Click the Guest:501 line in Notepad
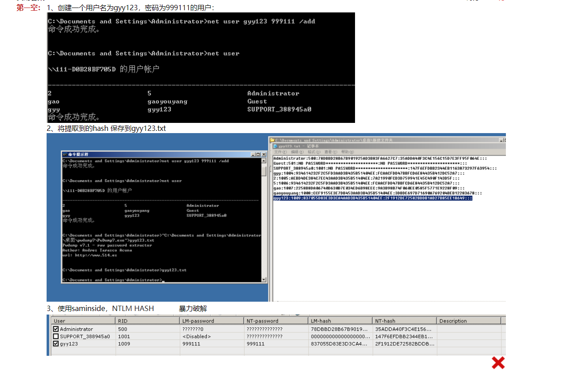 click(x=370, y=163)
